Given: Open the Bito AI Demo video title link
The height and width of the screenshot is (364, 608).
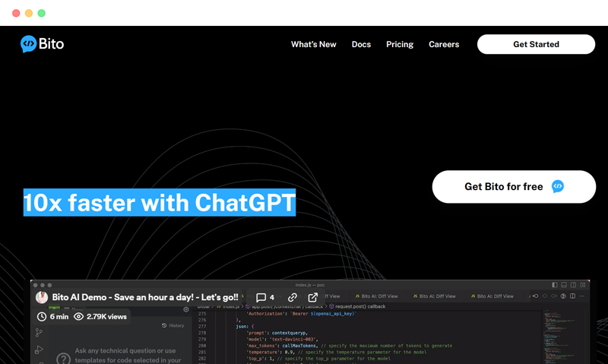Looking at the screenshot, I should point(145,297).
